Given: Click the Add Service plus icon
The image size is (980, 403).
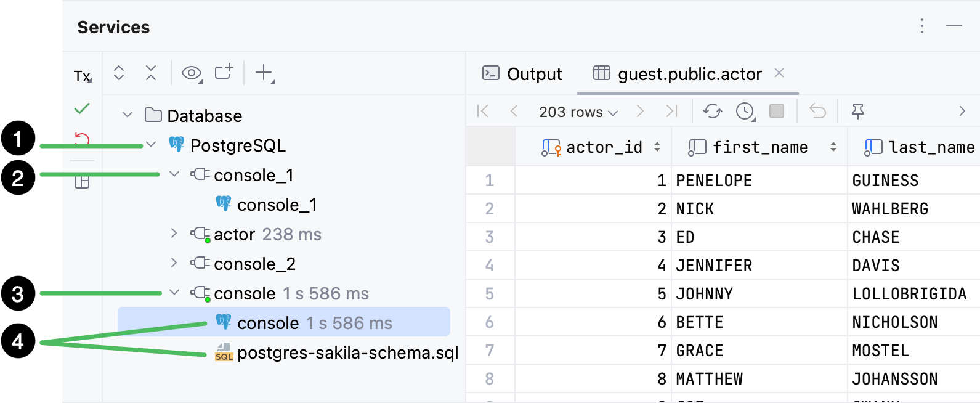Looking at the screenshot, I should pyautogui.click(x=264, y=73).
